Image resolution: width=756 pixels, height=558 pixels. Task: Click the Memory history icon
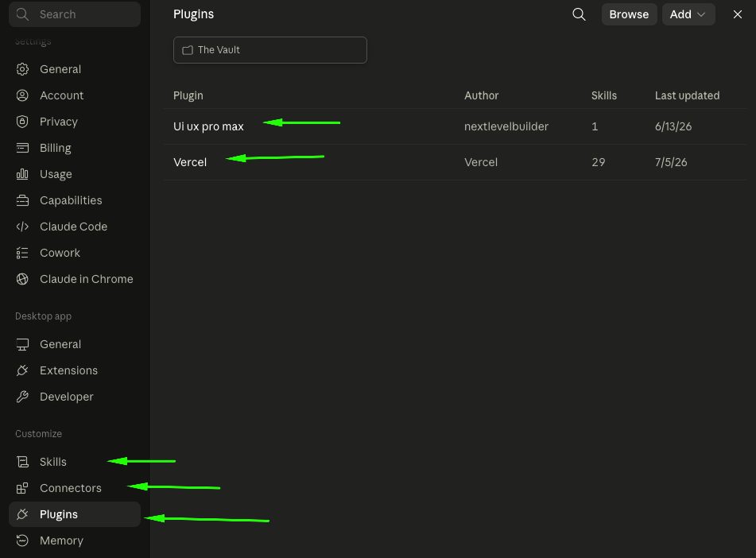22,541
